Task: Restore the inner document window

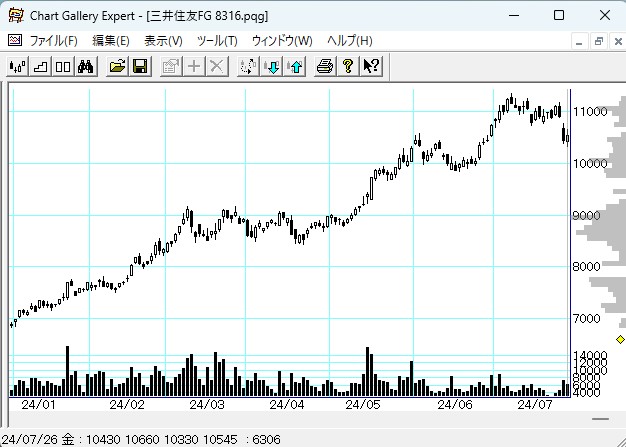Action: [x=599, y=41]
